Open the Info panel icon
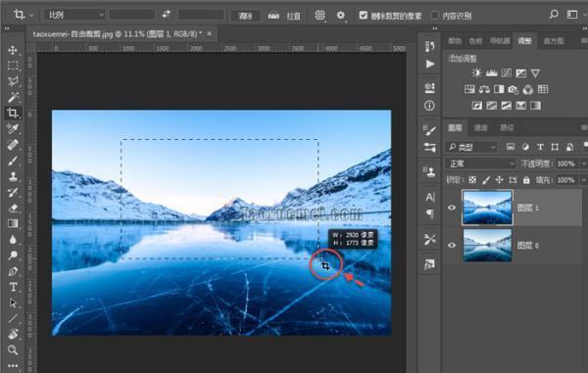Viewport: 588px width, 373px height. tap(429, 106)
